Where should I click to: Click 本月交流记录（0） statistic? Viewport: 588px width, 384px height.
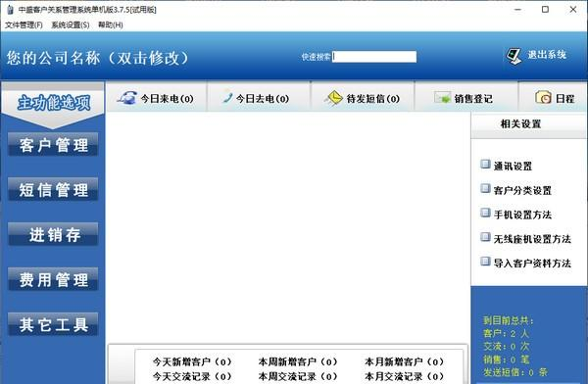404,376
